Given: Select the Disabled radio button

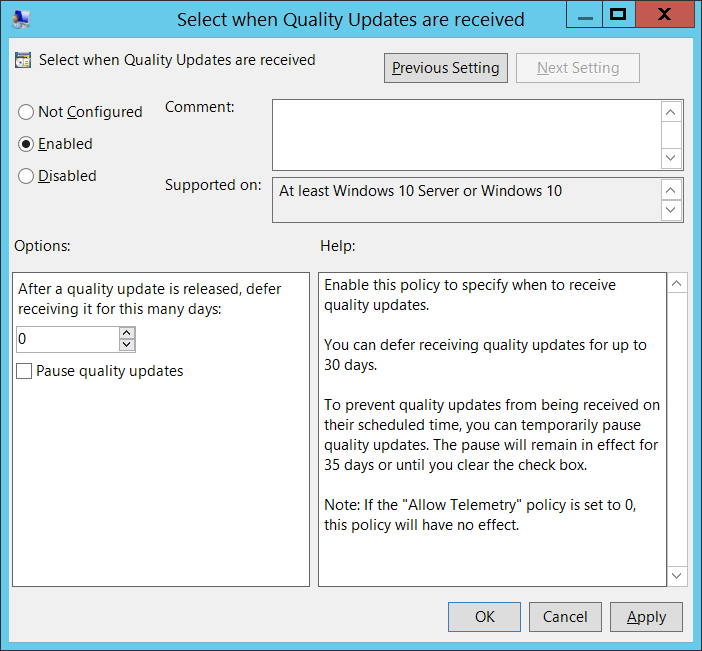Looking at the screenshot, I should pos(26,176).
